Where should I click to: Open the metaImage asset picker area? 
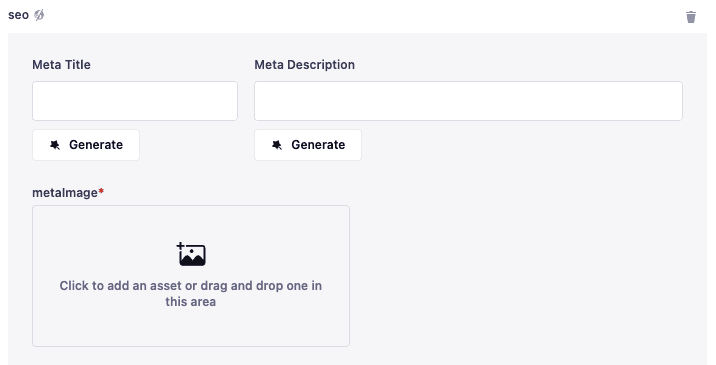click(x=191, y=276)
